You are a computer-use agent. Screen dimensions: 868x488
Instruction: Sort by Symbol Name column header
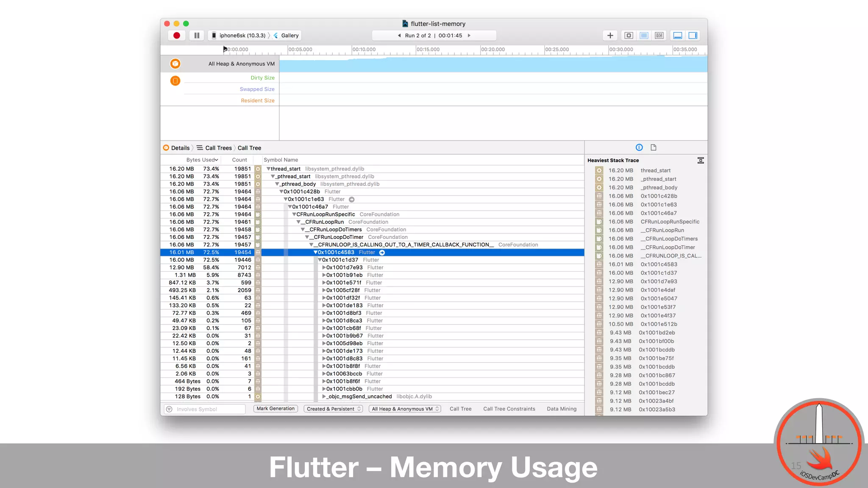coord(281,160)
